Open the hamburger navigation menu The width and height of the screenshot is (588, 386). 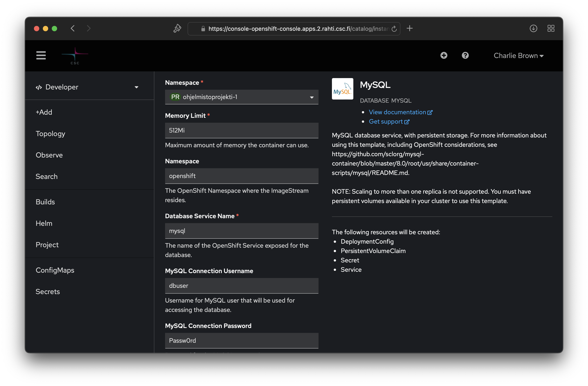tap(41, 55)
